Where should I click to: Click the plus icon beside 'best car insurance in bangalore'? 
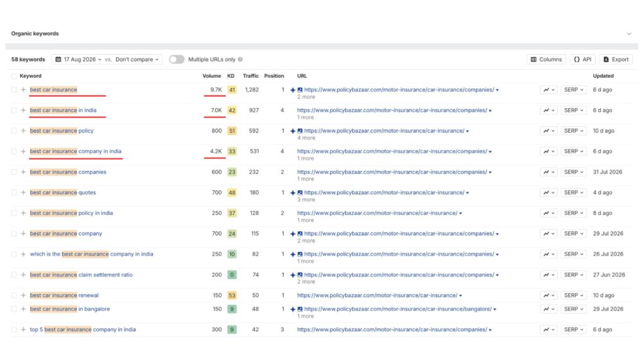tap(23, 309)
